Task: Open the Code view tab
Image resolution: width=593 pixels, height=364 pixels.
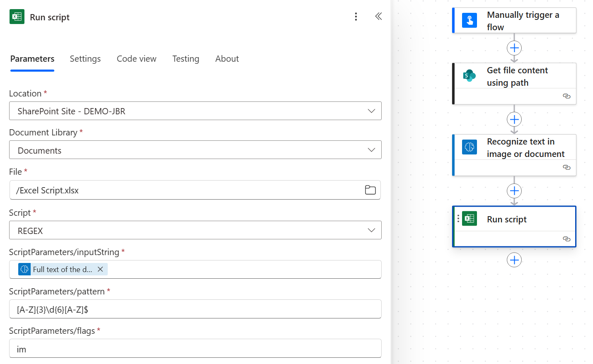Action: (136, 59)
